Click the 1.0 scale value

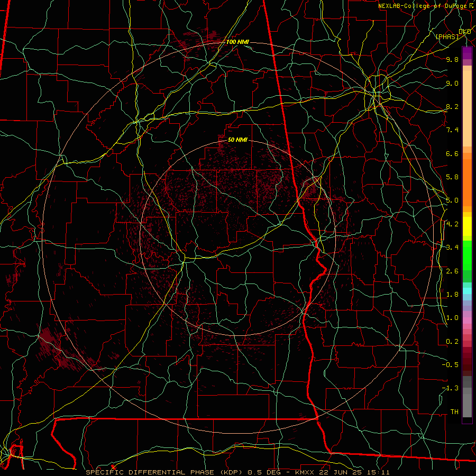point(452,318)
